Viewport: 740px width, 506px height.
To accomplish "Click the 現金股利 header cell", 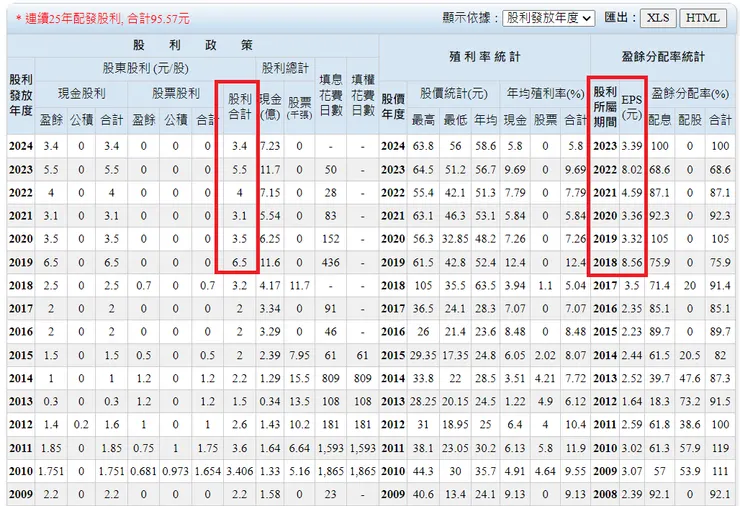I will [x=81, y=93].
